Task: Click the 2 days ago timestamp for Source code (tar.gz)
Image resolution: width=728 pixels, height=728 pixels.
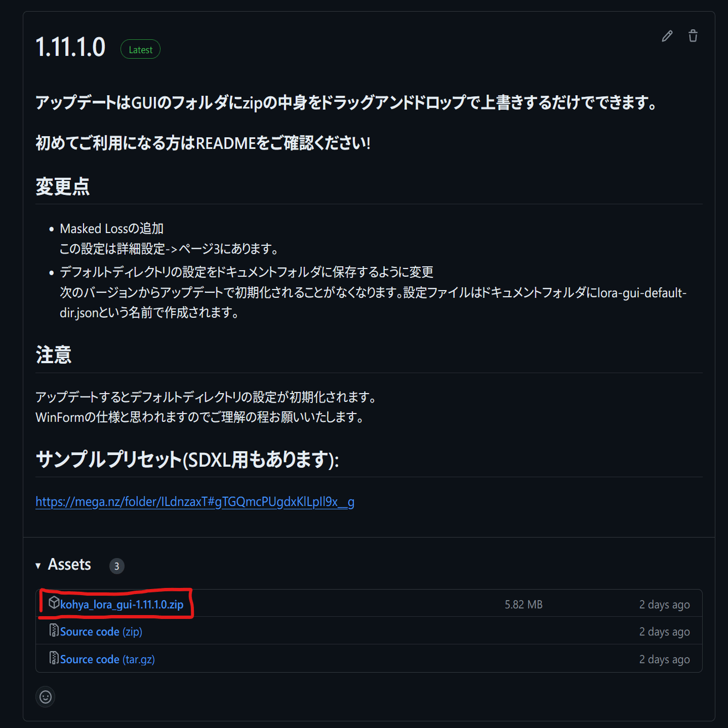Action: coord(664,659)
